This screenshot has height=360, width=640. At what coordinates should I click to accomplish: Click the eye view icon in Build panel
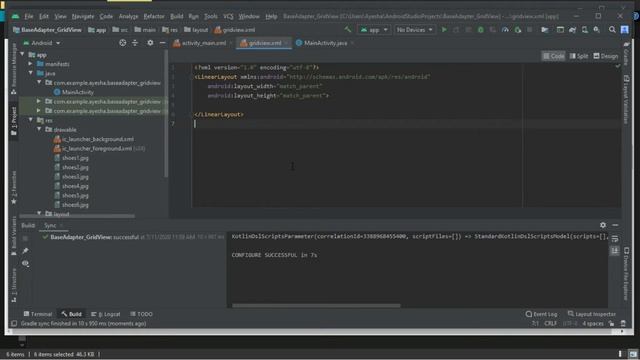click(25, 264)
